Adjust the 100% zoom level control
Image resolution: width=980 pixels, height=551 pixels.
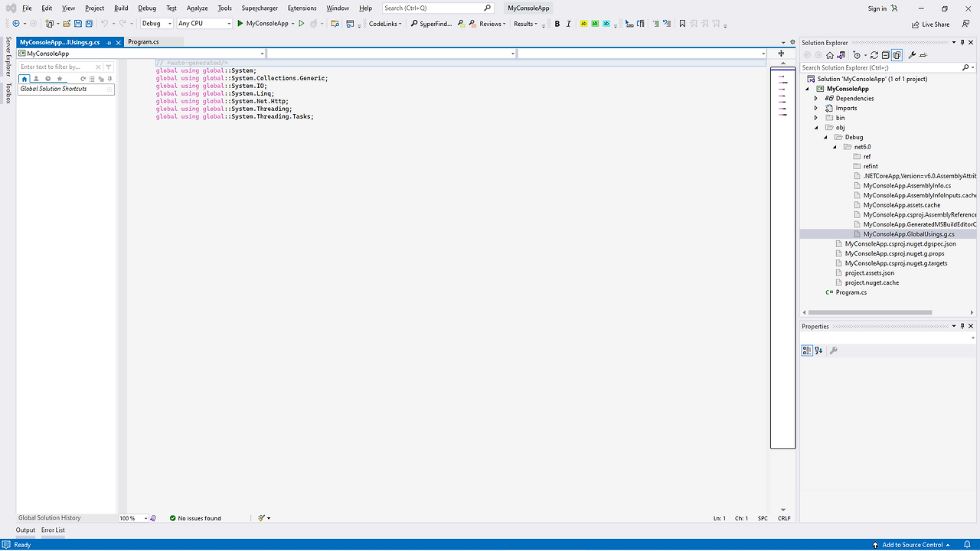click(133, 518)
